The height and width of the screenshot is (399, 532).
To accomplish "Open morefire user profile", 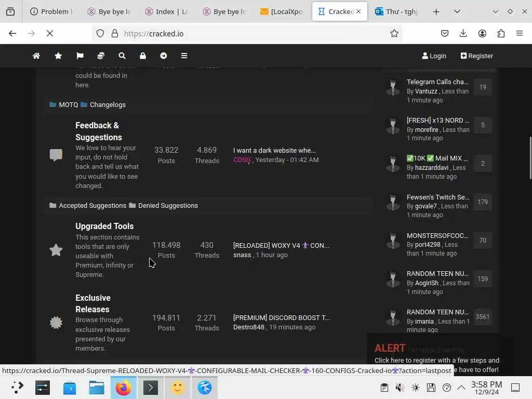I will [x=427, y=129].
